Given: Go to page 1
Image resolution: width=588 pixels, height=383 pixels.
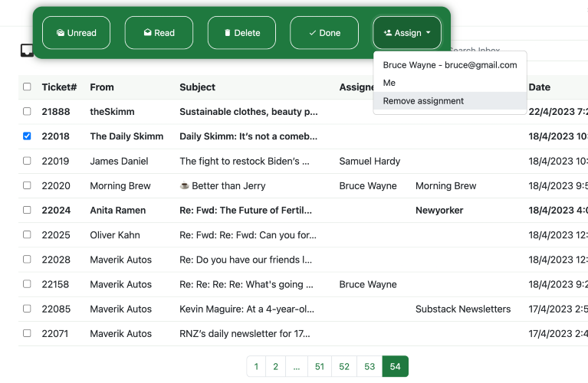Looking at the screenshot, I should [256, 366].
